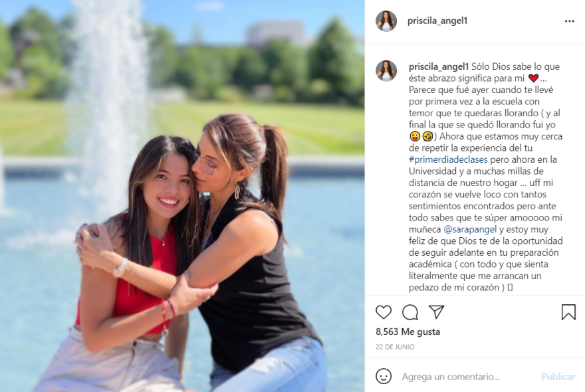
Task: Click the laughing emoji in caption
Action: [427, 136]
